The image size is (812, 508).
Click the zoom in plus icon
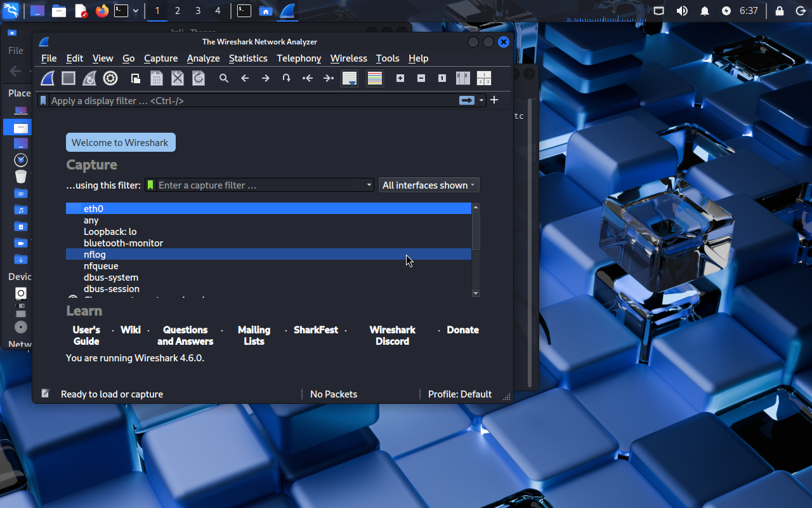point(400,78)
